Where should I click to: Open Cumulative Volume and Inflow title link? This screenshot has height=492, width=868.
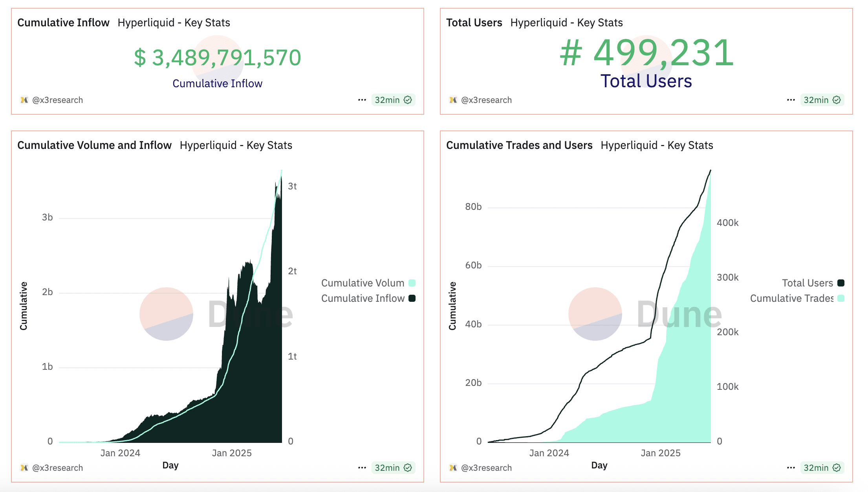94,145
